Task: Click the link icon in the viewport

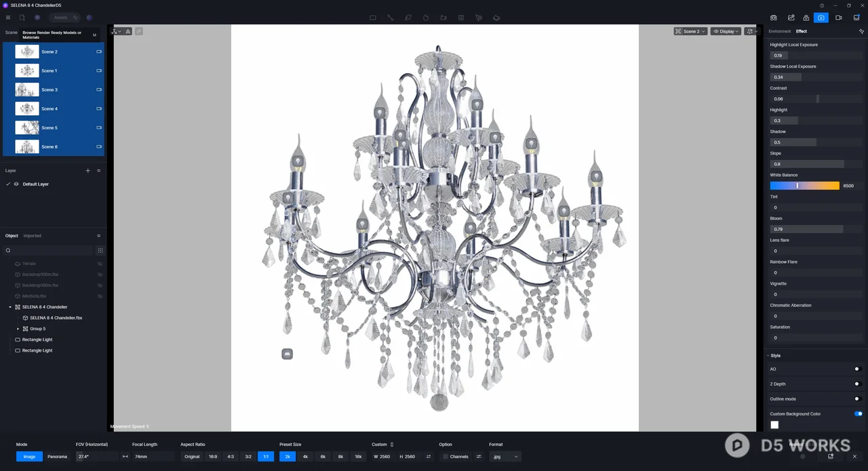Action: [139, 31]
